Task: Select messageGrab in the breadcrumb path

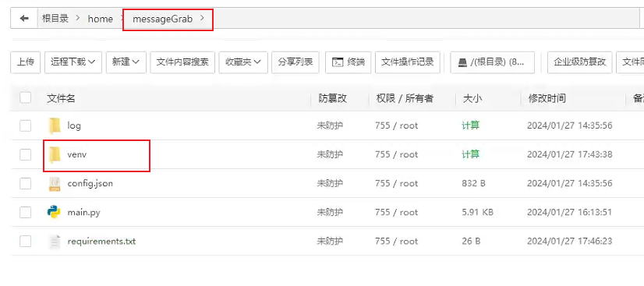Action: (163, 19)
